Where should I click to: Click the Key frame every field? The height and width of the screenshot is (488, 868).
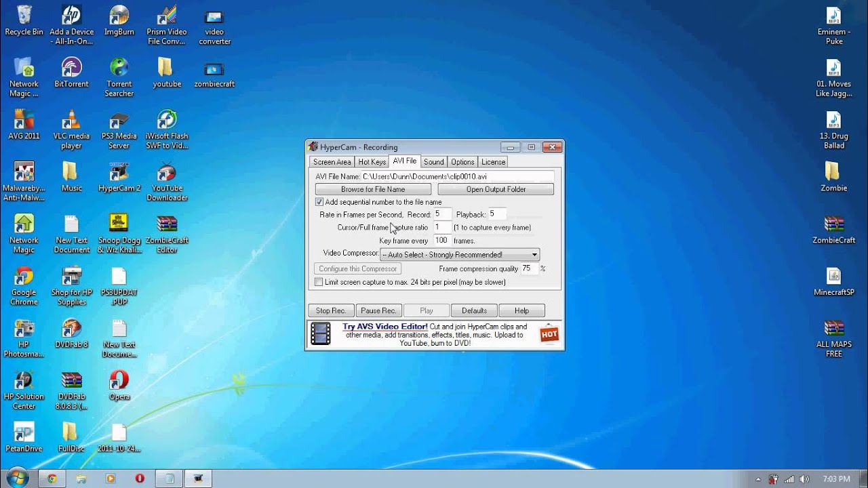click(x=442, y=241)
